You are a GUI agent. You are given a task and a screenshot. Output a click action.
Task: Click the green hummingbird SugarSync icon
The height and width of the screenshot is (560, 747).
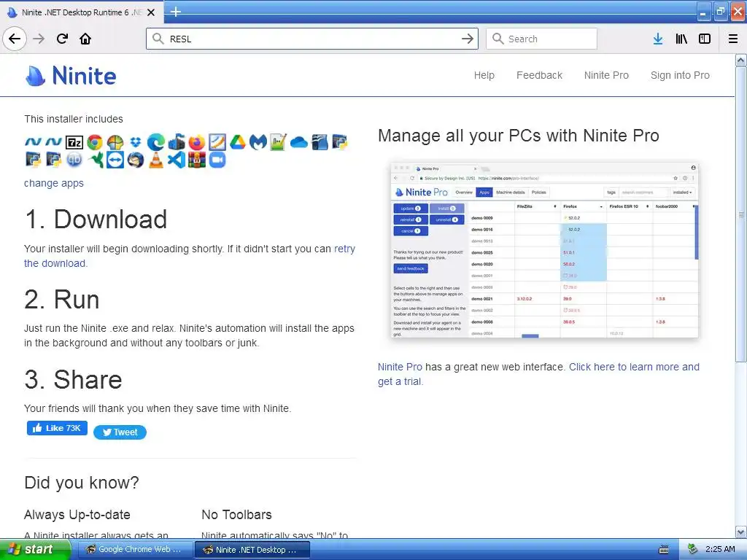pyautogui.click(x=95, y=160)
